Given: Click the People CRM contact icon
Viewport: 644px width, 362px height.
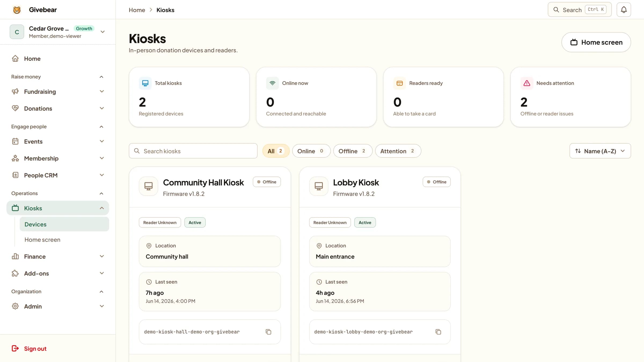Looking at the screenshot, I should [15, 175].
